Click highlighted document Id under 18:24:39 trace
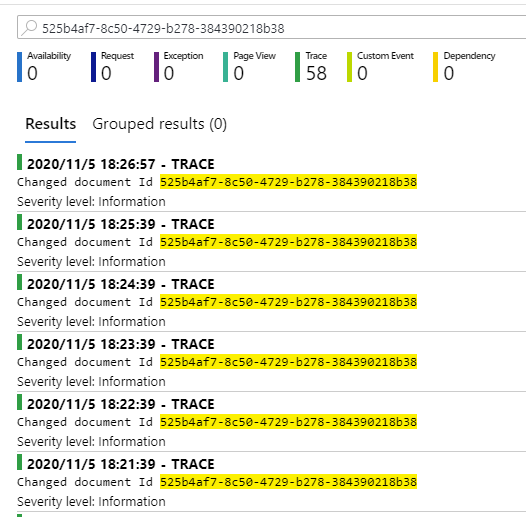The image size is (526, 517). 288,302
